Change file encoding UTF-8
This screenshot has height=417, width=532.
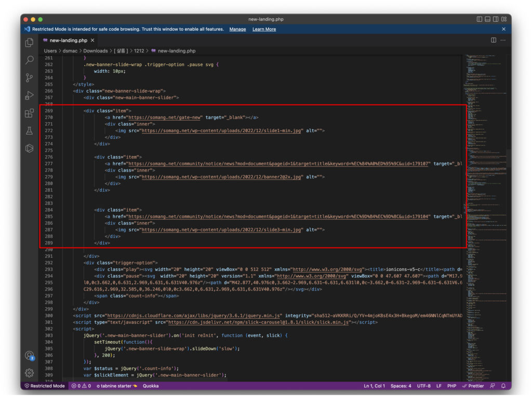pos(423,386)
